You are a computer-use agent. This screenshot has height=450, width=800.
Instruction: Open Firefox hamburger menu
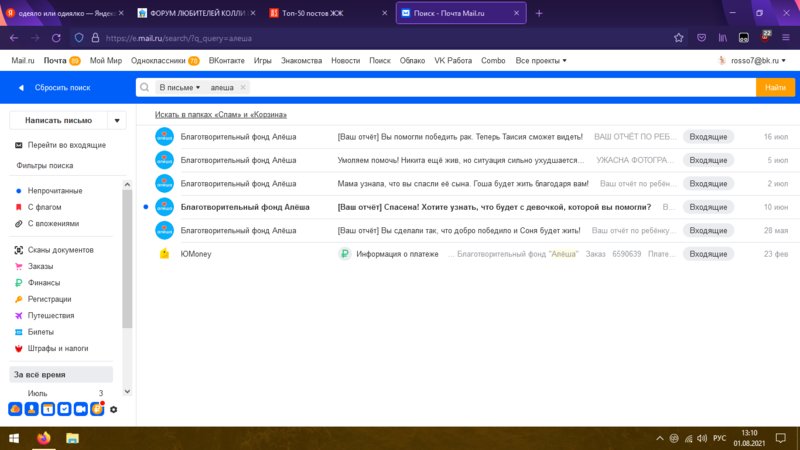coord(786,38)
